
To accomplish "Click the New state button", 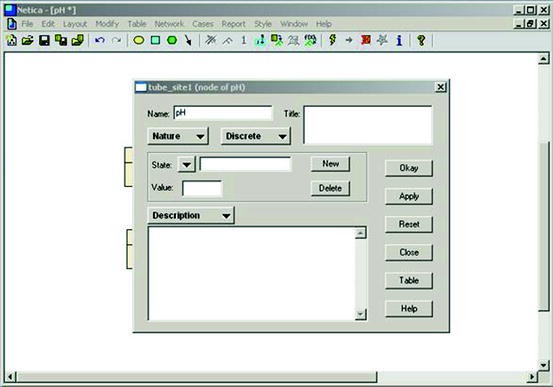I will coord(330,164).
